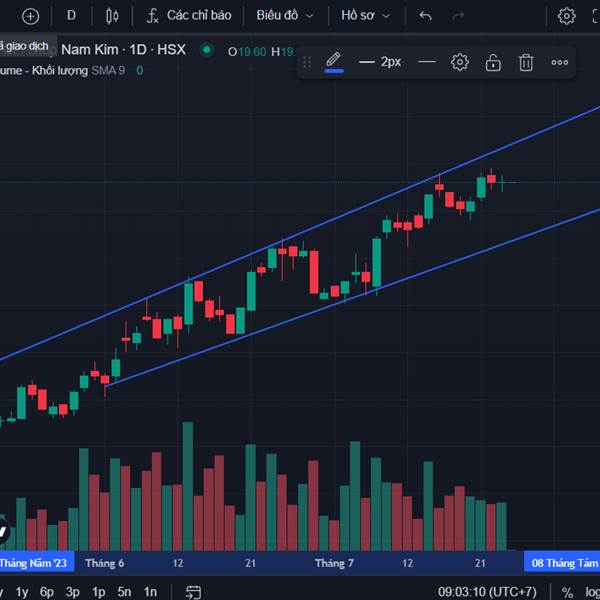Viewport: 600px width, 600px height.
Task: Select the 3p time range
Action: tap(72, 592)
